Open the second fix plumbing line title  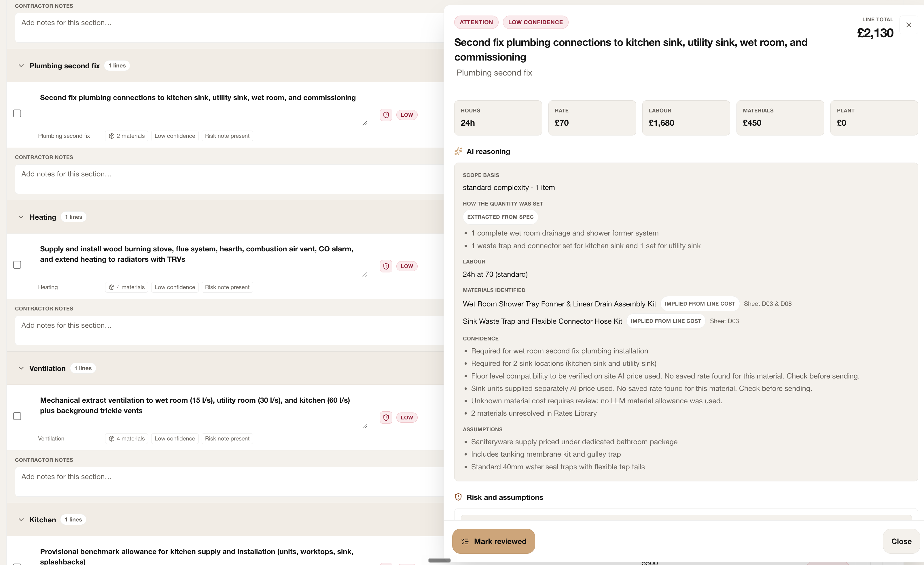pos(198,98)
